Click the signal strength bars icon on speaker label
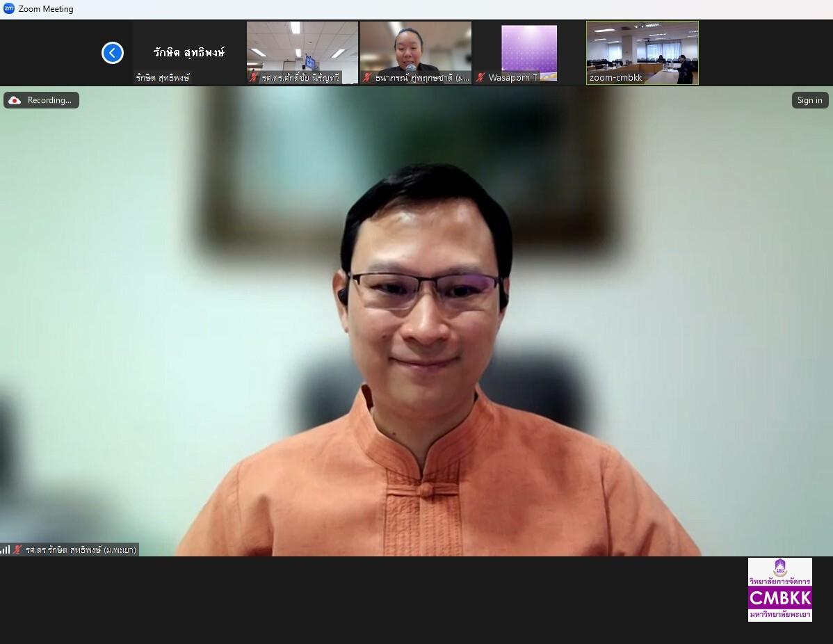 coord(6,550)
